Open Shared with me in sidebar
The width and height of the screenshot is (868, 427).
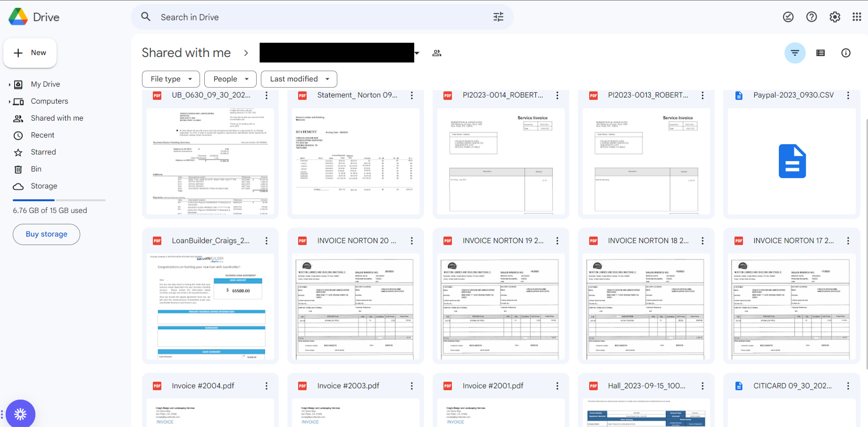(57, 118)
